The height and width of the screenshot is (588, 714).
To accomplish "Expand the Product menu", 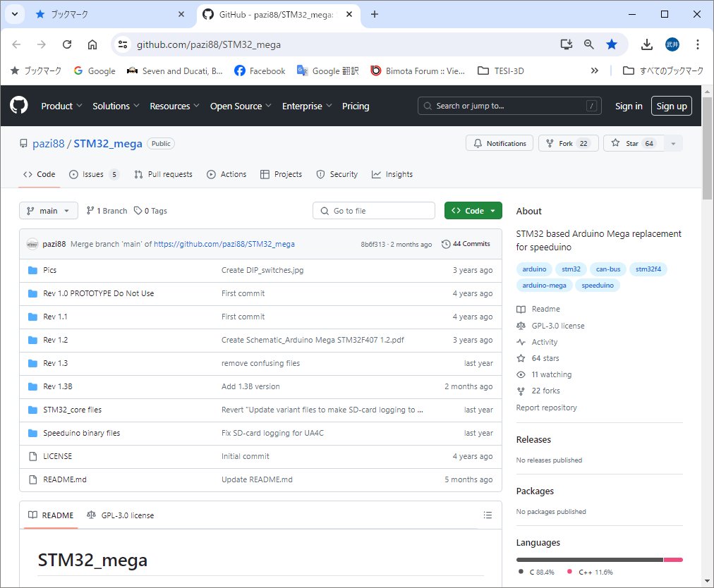I will tap(61, 106).
